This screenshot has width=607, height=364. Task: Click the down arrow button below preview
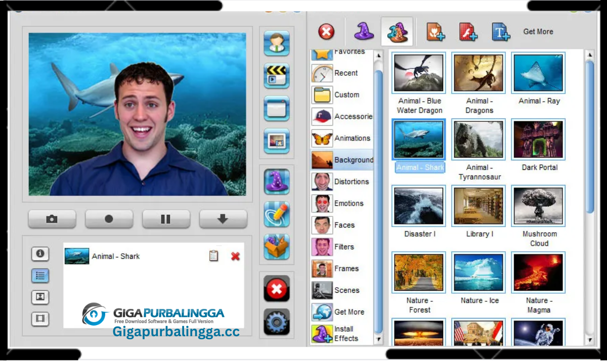223,219
